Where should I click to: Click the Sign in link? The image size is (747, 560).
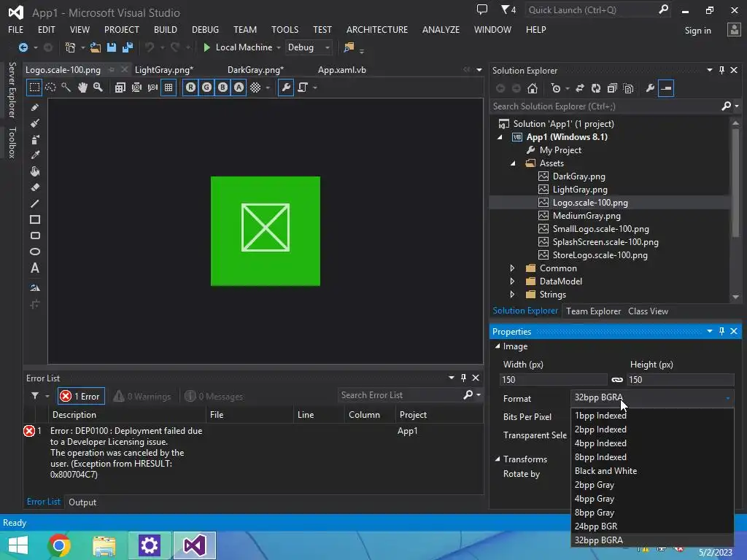(x=698, y=31)
